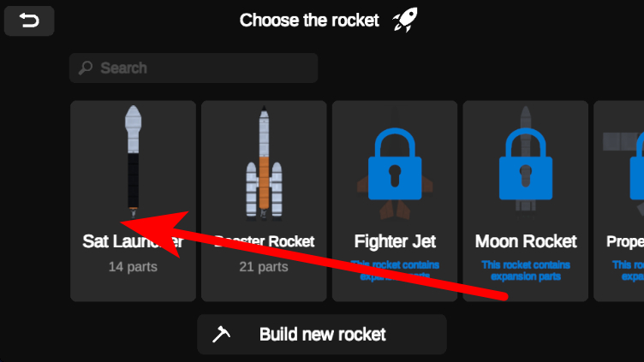Open Fighter Jet's expansion parts notice
The image size is (644, 362).
tap(395, 270)
